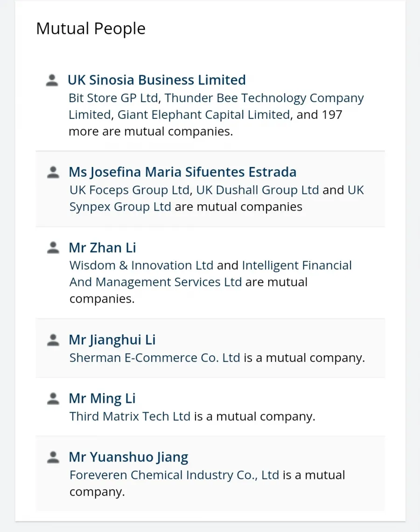Go to Third Matrix Tech Ltd
This screenshot has height=532, width=420.
pyautogui.click(x=130, y=416)
